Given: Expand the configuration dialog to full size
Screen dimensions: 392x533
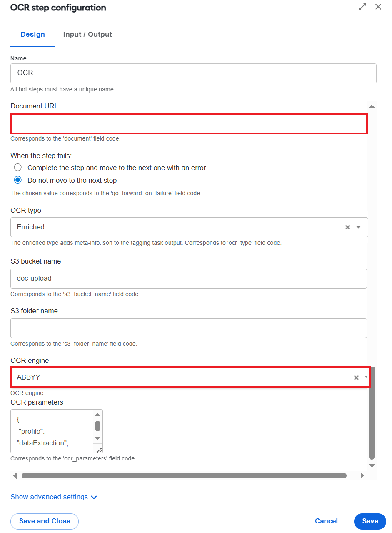Looking at the screenshot, I should coord(362,7).
